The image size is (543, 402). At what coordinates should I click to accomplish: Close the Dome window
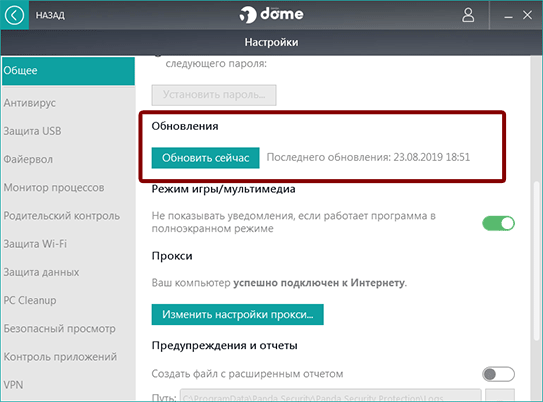527,15
